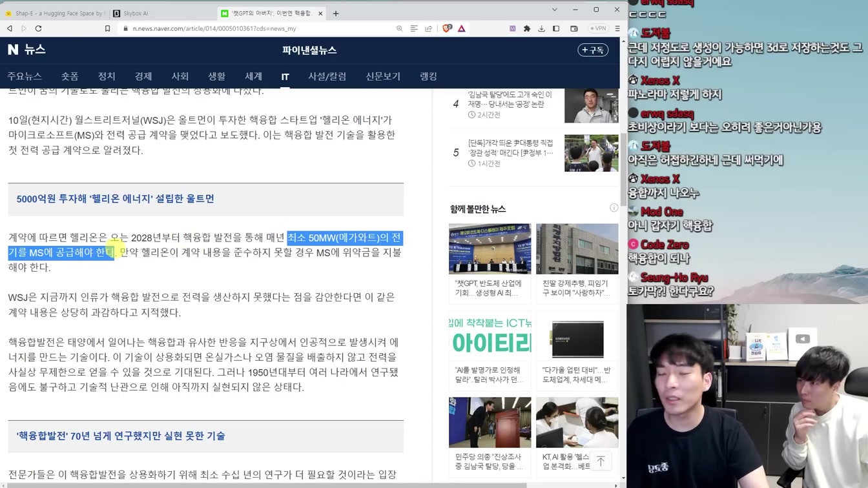
Task: Go back using the browser back arrow
Action: [x=10, y=28]
